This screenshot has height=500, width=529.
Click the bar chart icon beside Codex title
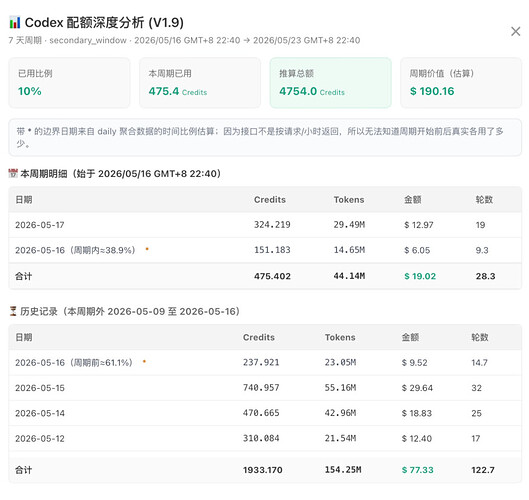point(15,23)
